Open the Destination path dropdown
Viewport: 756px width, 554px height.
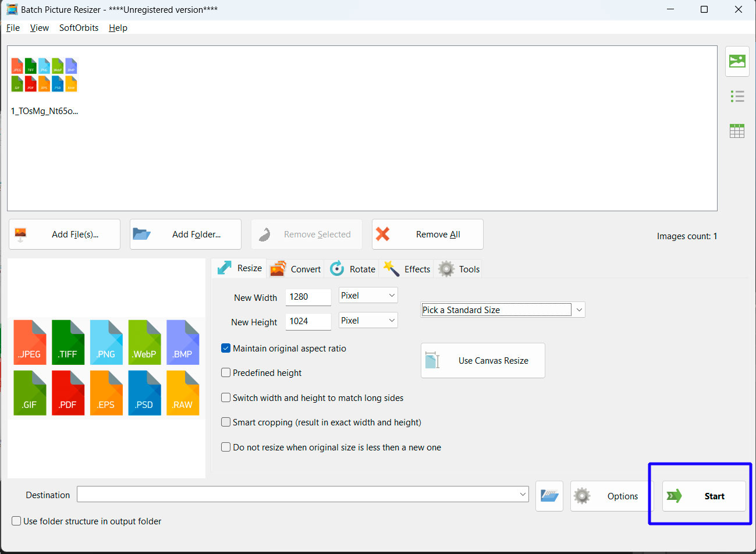point(522,495)
